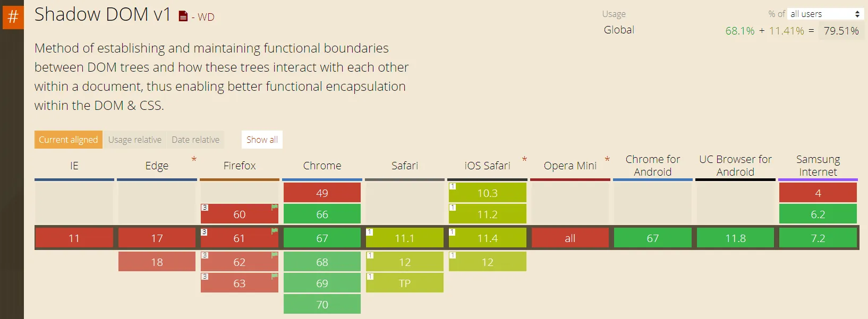Click the flag icon on Firefox 63 cell

click(274, 276)
